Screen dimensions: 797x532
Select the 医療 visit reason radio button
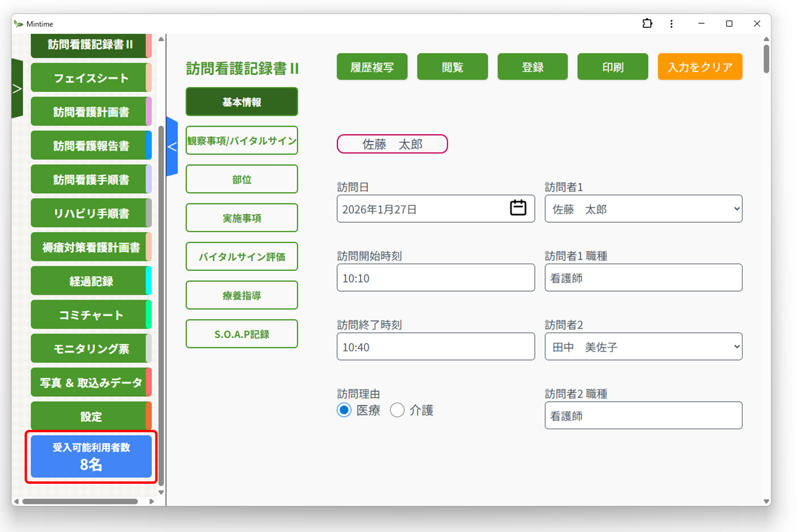pos(344,410)
